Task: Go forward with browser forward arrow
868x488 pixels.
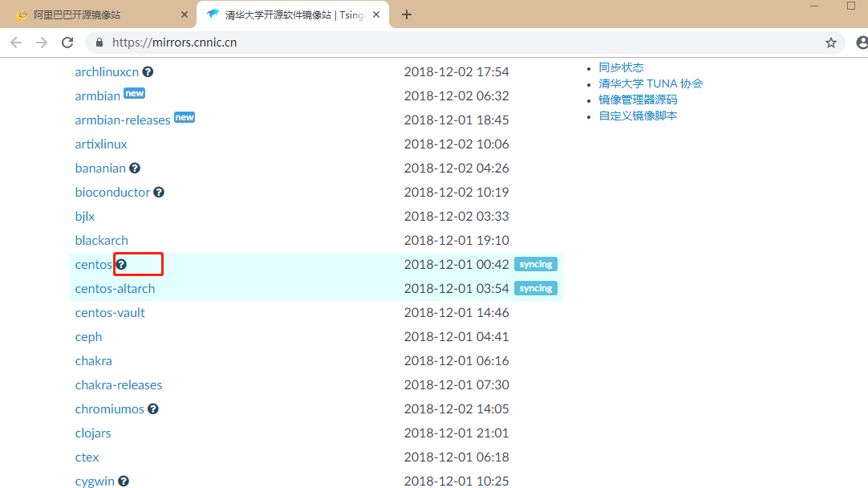Action: (x=42, y=43)
